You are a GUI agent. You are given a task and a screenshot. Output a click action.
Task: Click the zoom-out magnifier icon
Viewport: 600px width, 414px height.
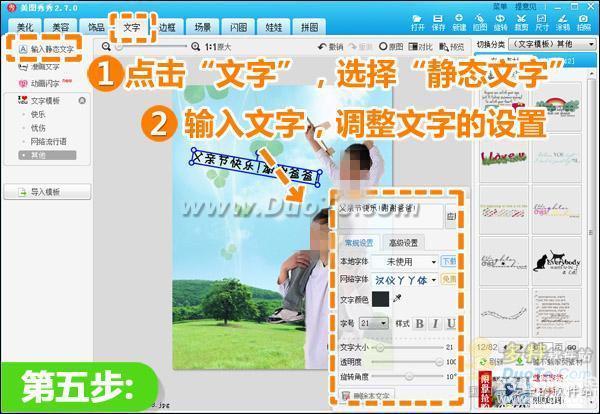[x=106, y=46]
